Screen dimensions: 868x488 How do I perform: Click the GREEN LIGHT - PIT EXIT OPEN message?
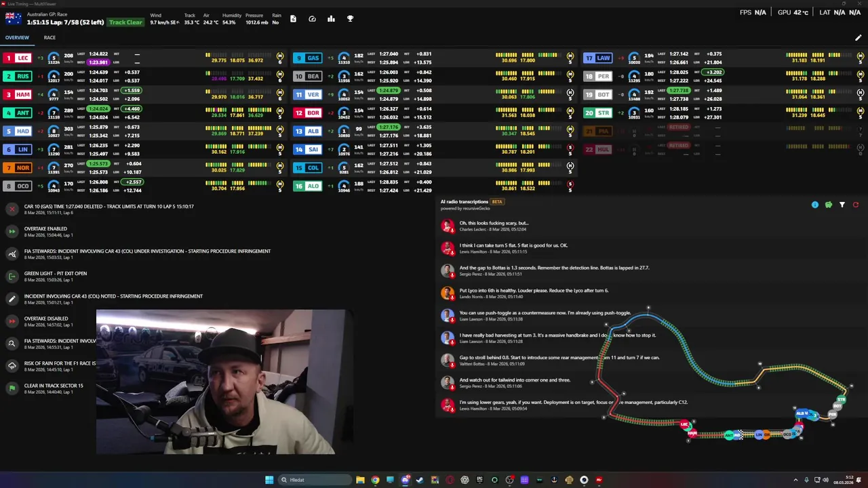[x=56, y=274]
